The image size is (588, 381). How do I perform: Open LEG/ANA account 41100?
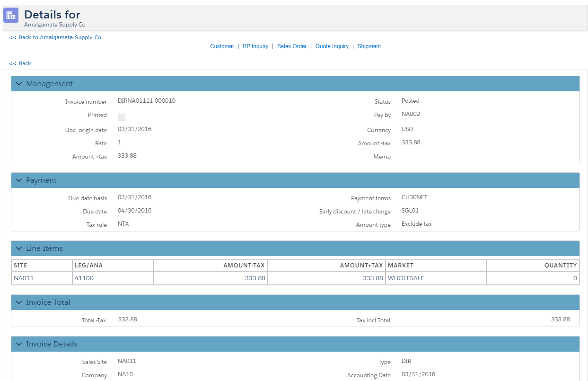point(84,278)
